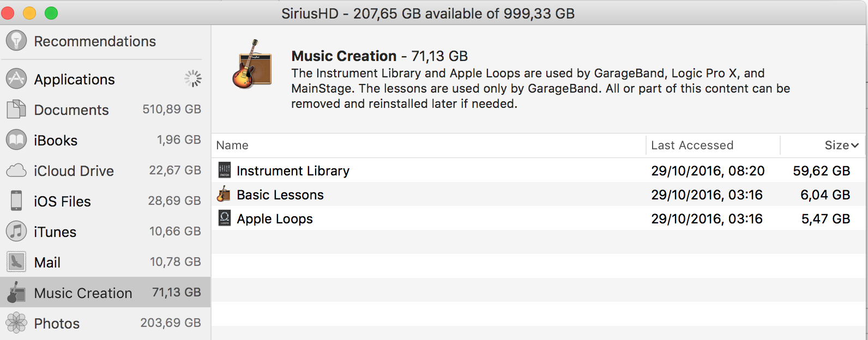868x340 pixels.
Task: Open Music Creation category in sidebar
Action: point(83,293)
